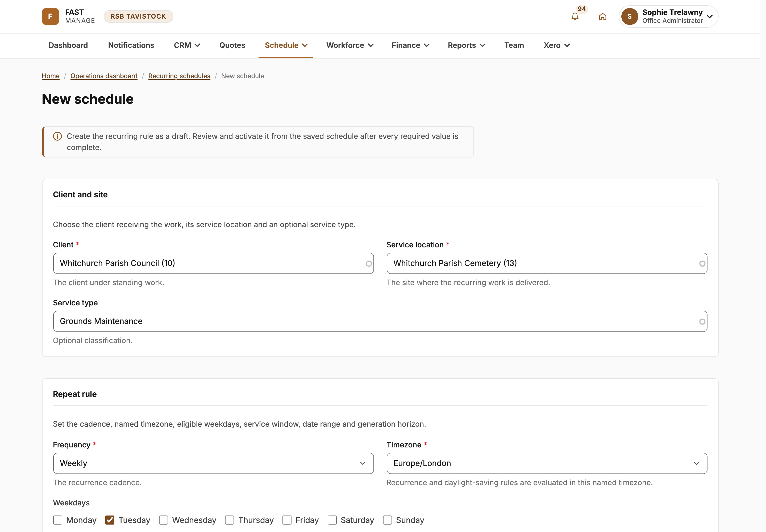Click the 94 notification count badge

tap(582, 9)
